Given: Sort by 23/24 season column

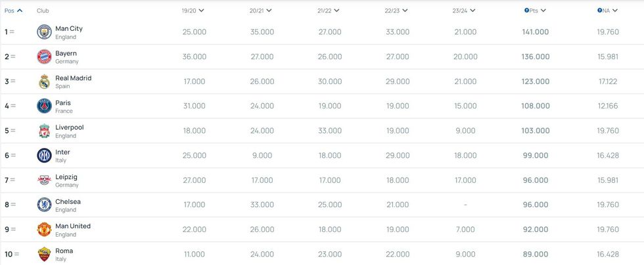Looking at the screenshot, I should click(x=464, y=11).
